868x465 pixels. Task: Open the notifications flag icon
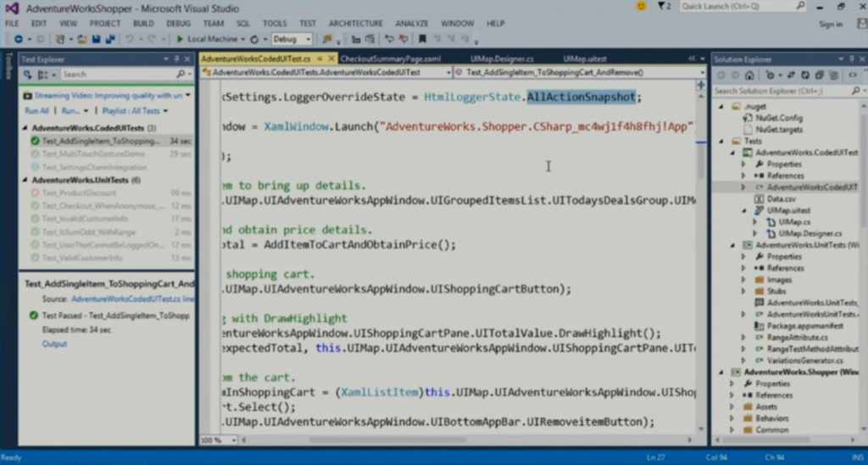click(664, 6)
